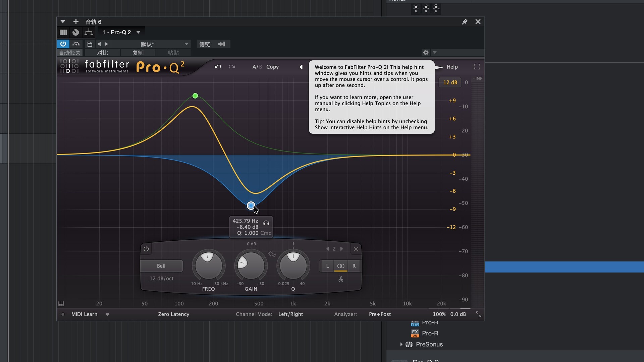Click the GAIN knob
Viewport: 644px width, 362px height.
coord(251,265)
